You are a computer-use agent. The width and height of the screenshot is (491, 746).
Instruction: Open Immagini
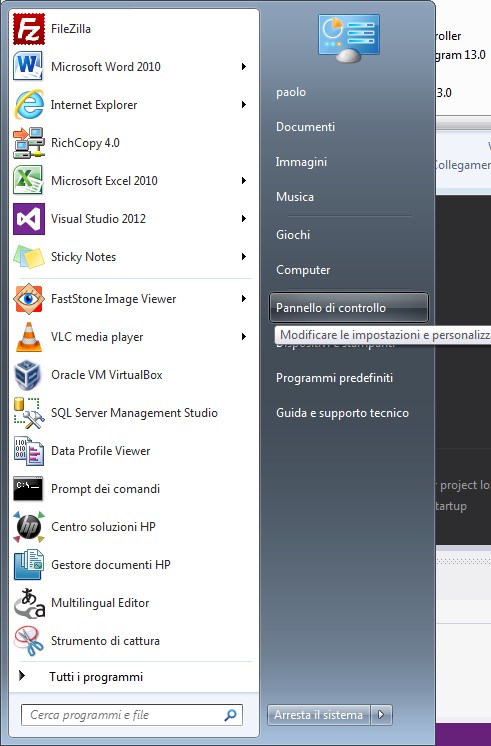tap(301, 162)
